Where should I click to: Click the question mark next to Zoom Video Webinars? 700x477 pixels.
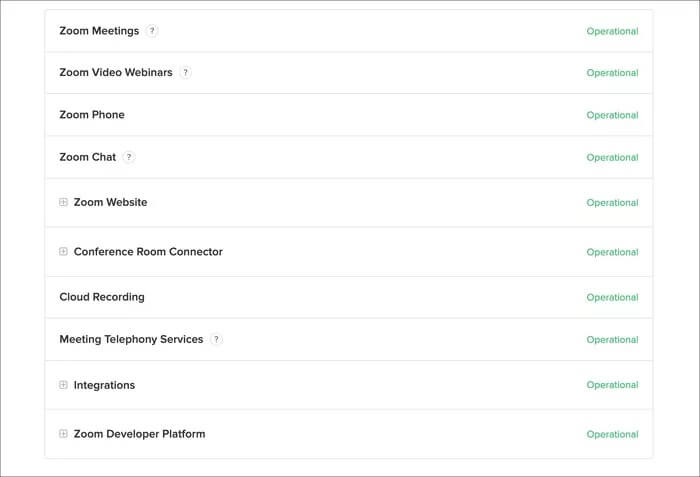185,72
